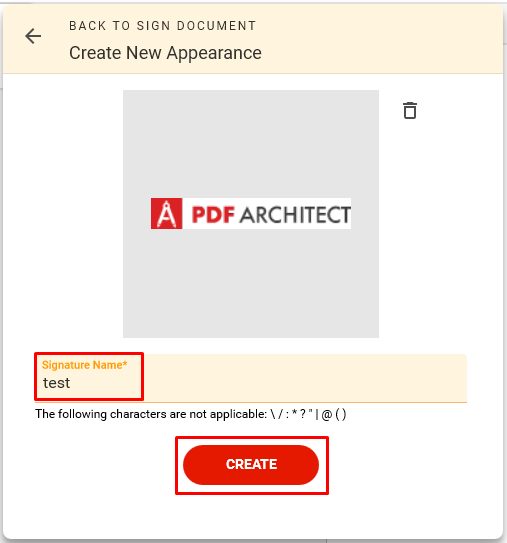Click the Signature Name* label
Image resolution: width=507 pixels, height=543 pixels.
84,365
